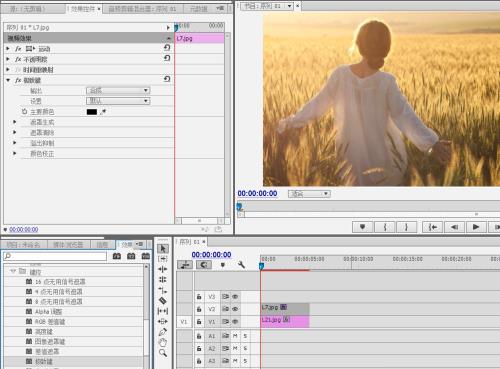The width and height of the screenshot is (500, 369).
Task: Open the Output dropdown in Ultra Key
Action: (118, 90)
